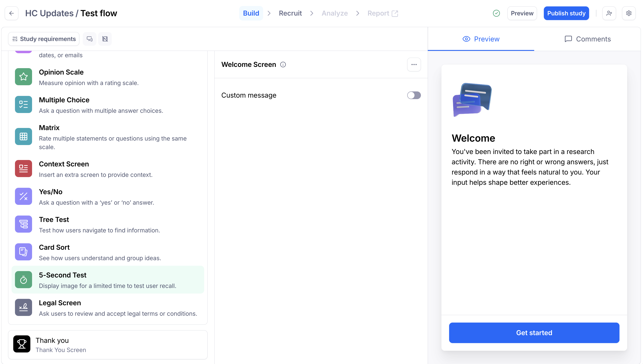Go to the Recruit step
643x364 pixels.
click(x=290, y=13)
